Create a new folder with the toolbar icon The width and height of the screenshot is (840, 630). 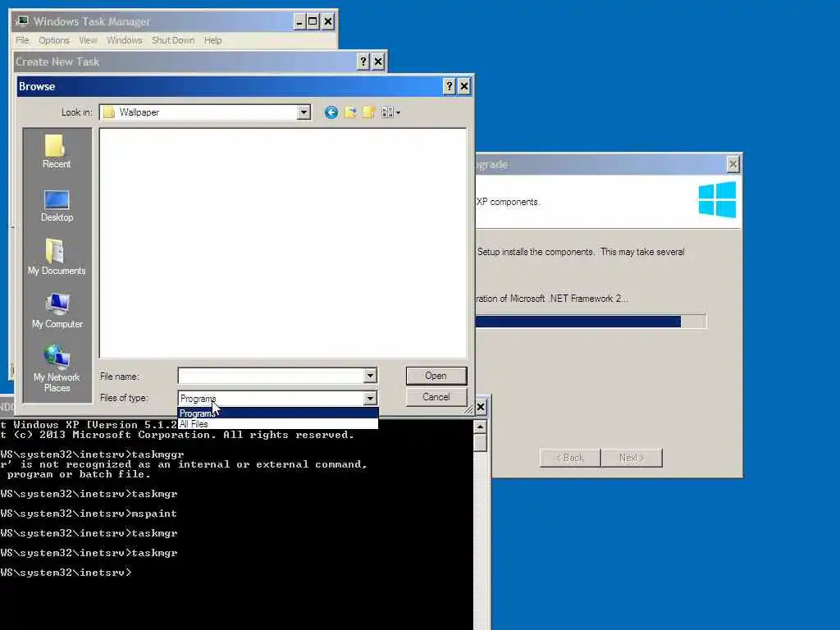coord(368,112)
